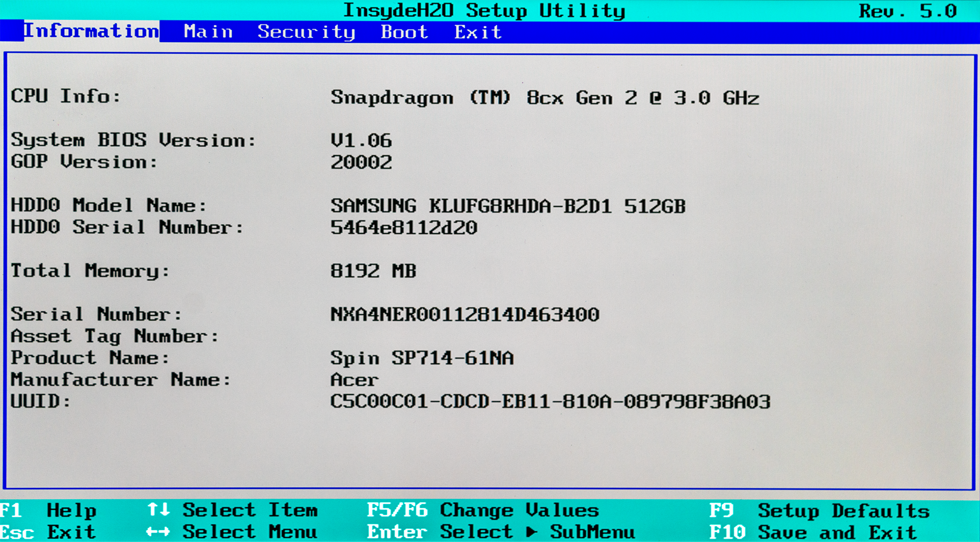This screenshot has height=542, width=980.
Task: Click the Product Name Spin SP714-61NA
Action: coord(421,358)
